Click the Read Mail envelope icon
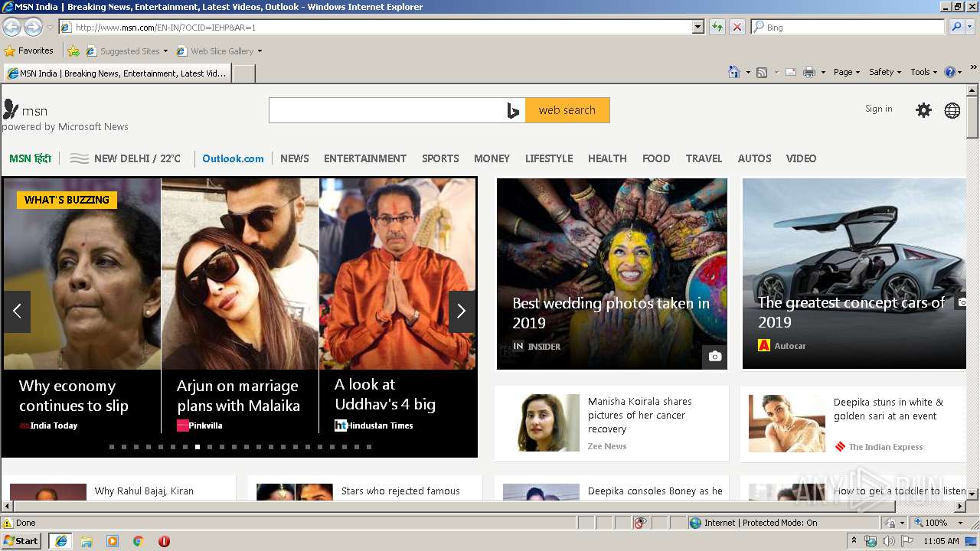The height and width of the screenshot is (551, 980). point(790,72)
